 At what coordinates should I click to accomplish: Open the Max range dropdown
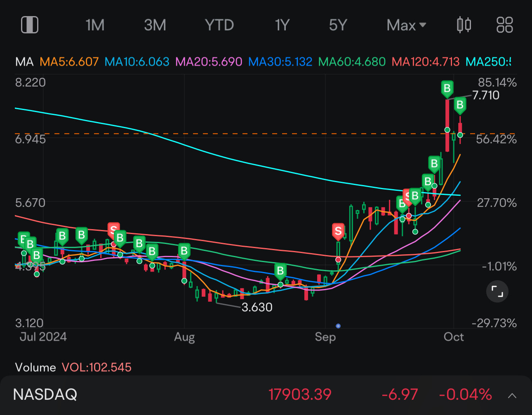[x=406, y=25]
